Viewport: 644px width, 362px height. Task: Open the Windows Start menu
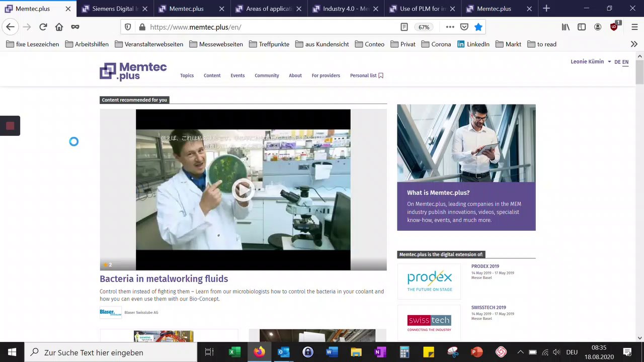tap(12, 352)
